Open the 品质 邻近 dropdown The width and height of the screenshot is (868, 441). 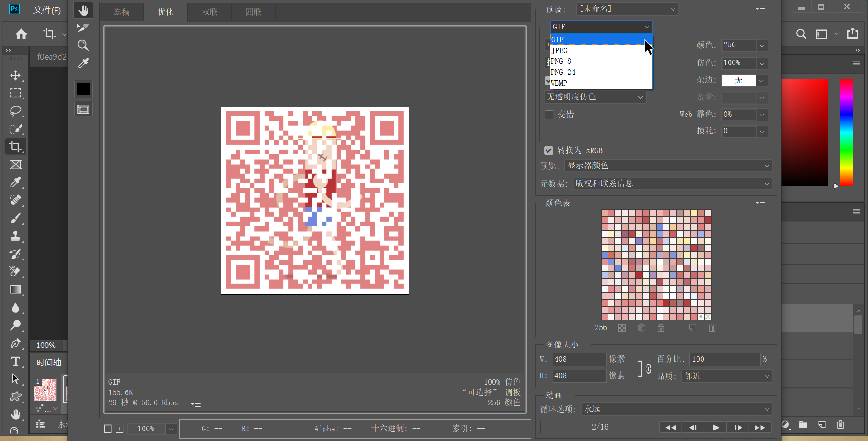click(727, 376)
